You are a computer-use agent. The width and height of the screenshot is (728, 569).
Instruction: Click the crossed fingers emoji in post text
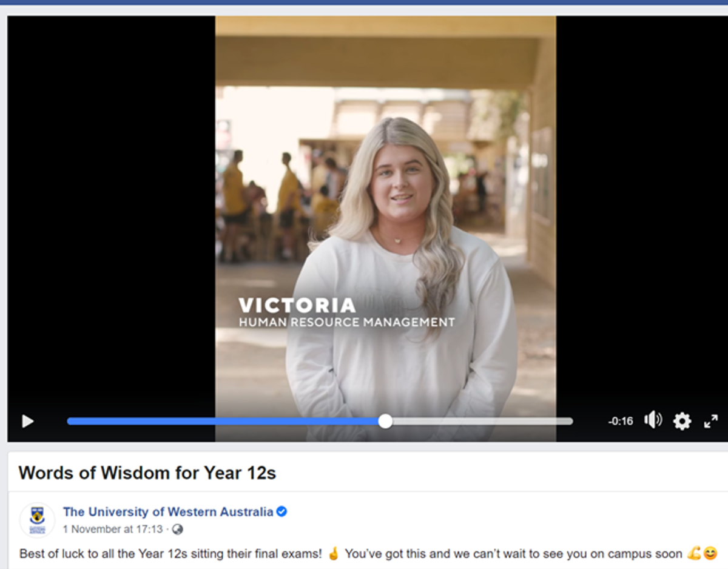[x=334, y=553]
